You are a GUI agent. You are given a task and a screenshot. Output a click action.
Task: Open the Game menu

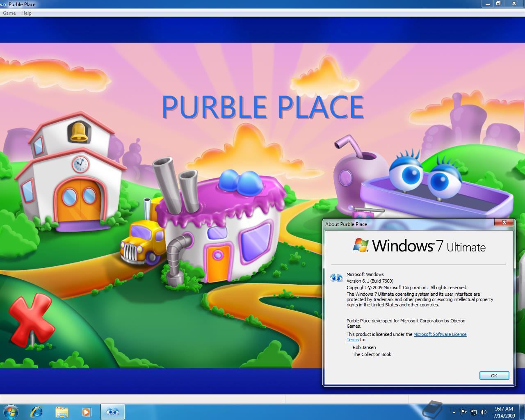click(x=9, y=13)
